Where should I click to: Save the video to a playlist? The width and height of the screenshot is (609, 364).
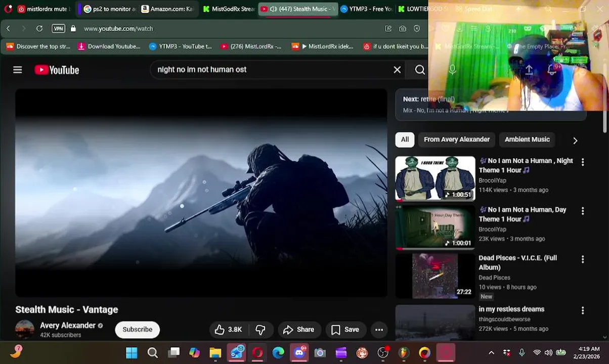(x=345, y=330)
